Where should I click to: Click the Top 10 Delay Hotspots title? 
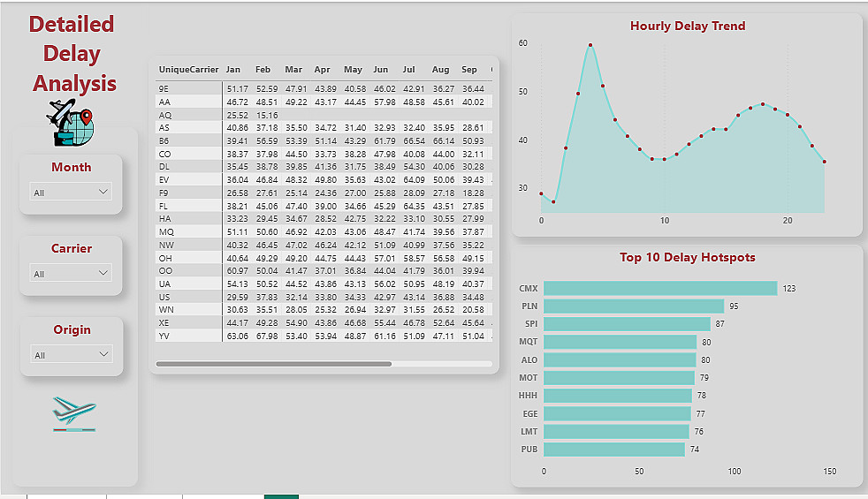coord(687,257)
